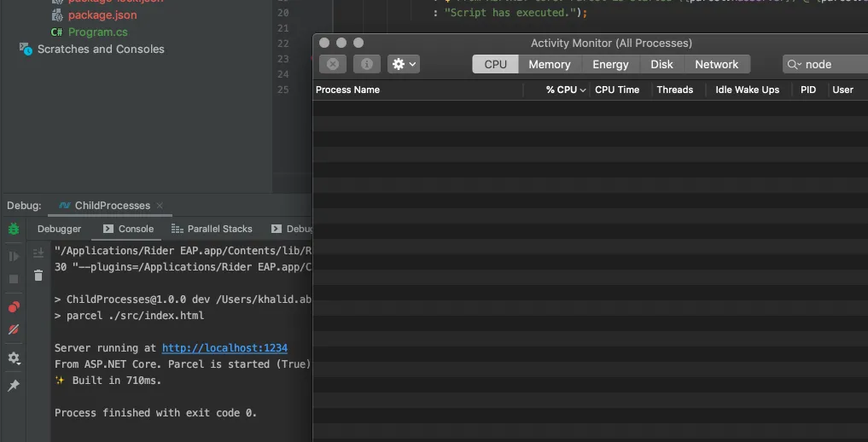Toggle the % CPU column sort order
Viewport: 868px width, 442px height.
point(556,90)
